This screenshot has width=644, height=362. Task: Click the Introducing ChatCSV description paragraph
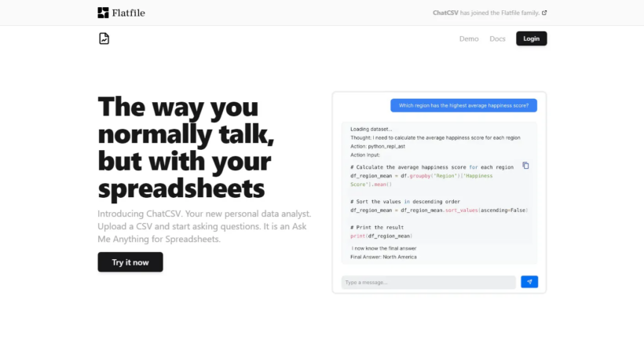(204, 226)
